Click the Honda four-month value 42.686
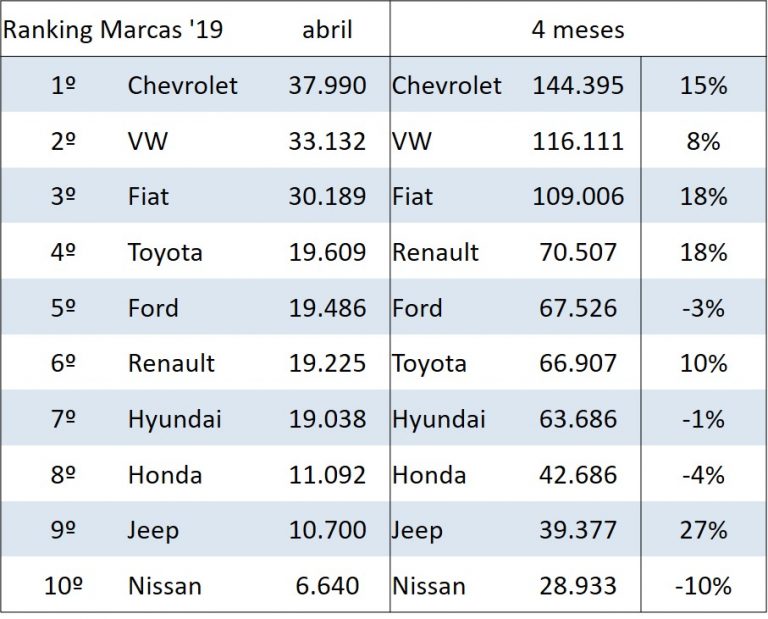 point(578,474)
